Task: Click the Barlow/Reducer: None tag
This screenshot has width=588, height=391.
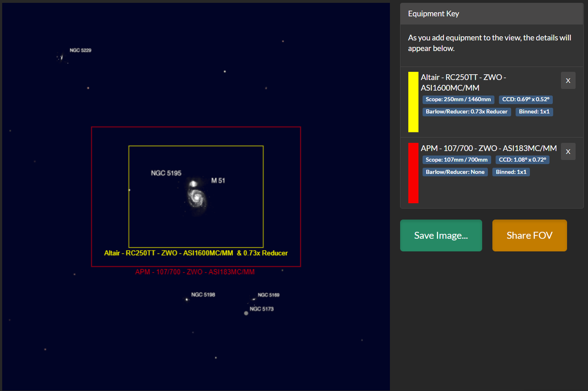Action: coord(455,172)
